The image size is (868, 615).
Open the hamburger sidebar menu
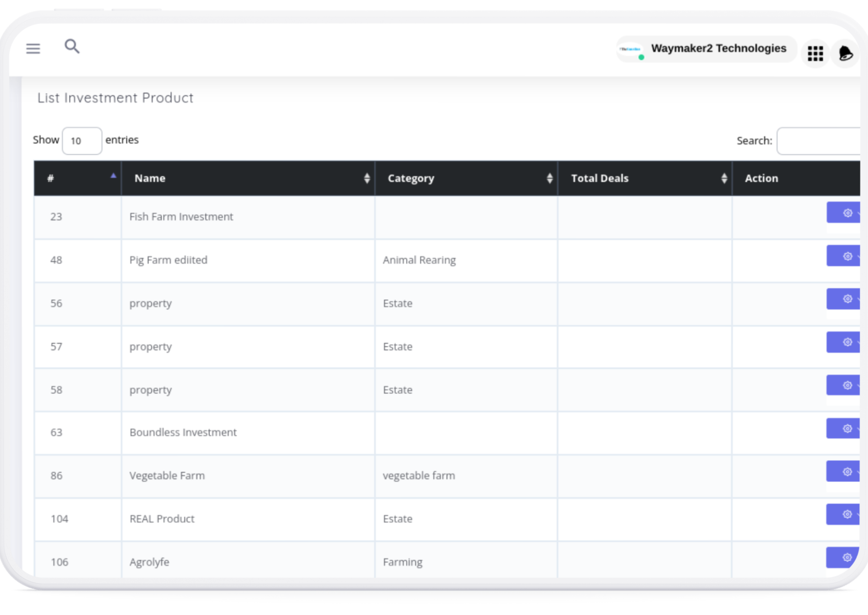pyautogui.click(x=33, y=48)
